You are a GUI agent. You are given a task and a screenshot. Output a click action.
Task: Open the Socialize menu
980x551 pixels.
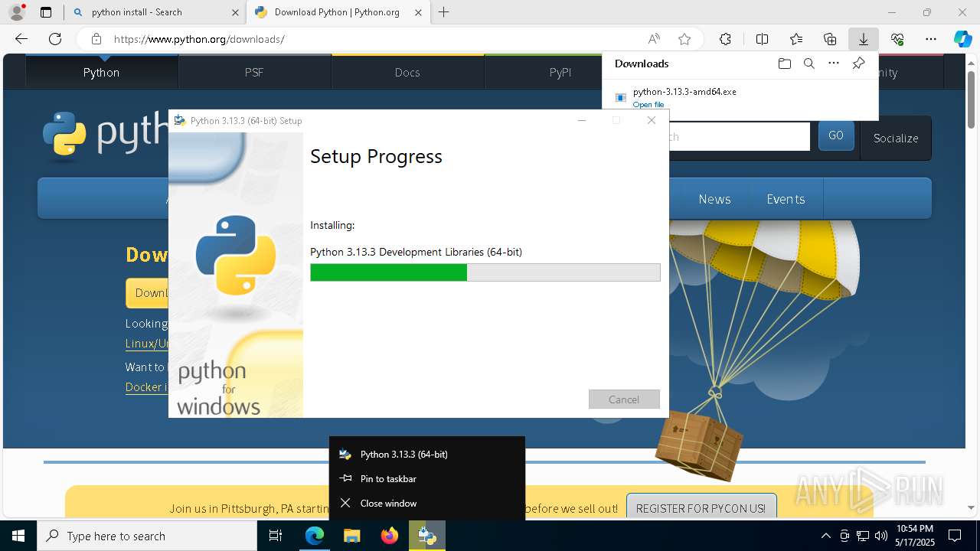tap(896, 138)
